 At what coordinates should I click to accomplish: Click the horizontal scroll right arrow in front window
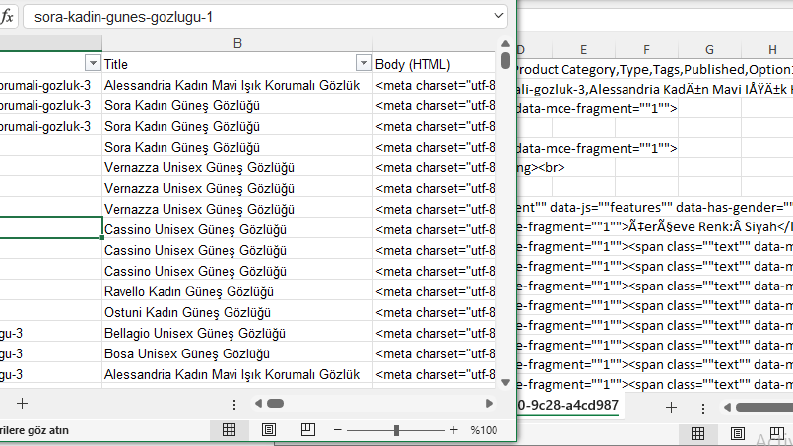(x=489, y=404)
